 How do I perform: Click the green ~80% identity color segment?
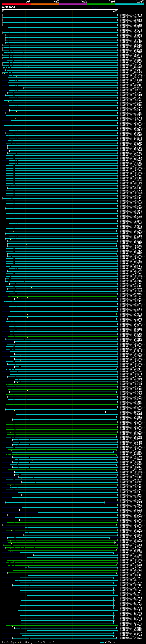[101, 4]
